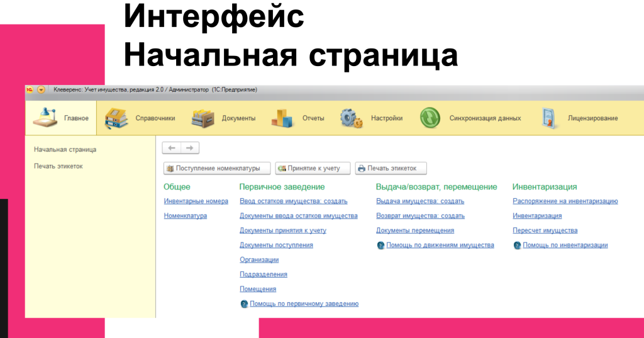Open Помощь по первичному заведению help link
Image resolution: width=644 pixels, height=338 pixels.
click(x=304, y=303)
